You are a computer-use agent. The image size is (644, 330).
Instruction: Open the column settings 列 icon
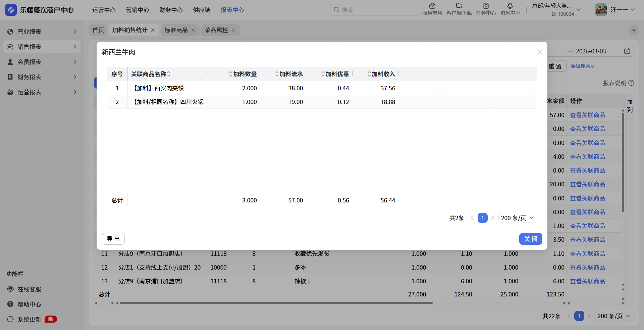click(630, 102)
